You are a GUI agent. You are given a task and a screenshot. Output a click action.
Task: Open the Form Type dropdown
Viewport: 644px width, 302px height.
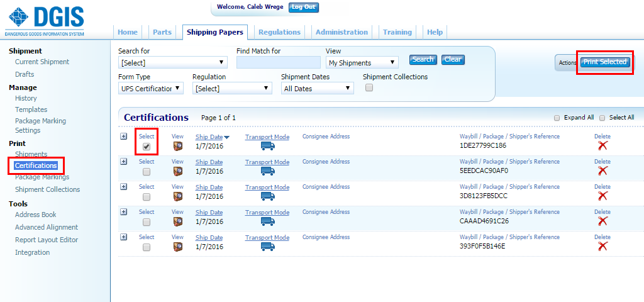pos(151,89)
